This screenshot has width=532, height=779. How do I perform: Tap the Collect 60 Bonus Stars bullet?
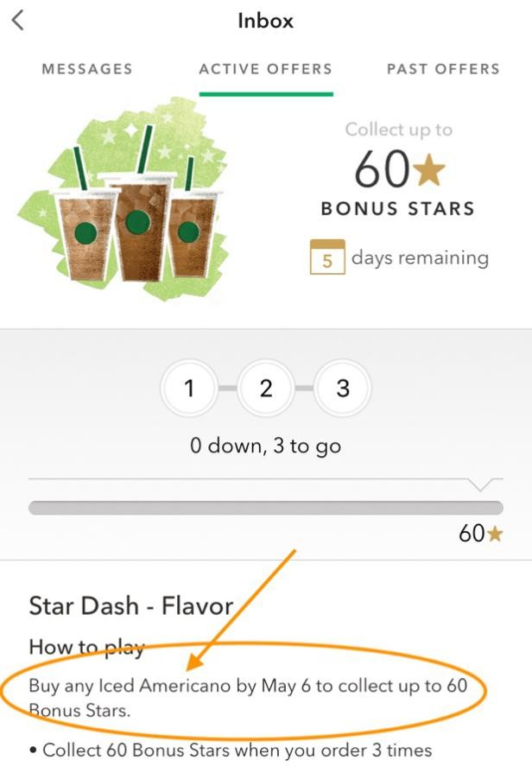[x=231, y=750]
